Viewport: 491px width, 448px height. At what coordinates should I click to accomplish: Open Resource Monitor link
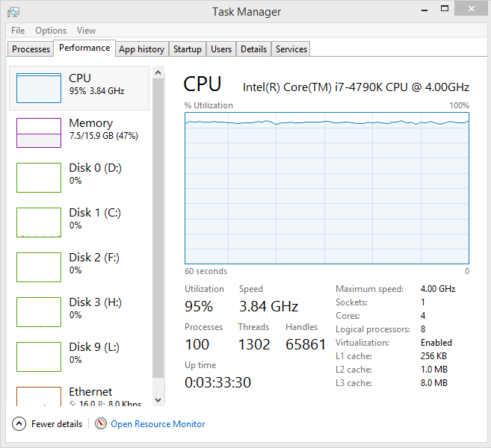click(x=158, y=424)
